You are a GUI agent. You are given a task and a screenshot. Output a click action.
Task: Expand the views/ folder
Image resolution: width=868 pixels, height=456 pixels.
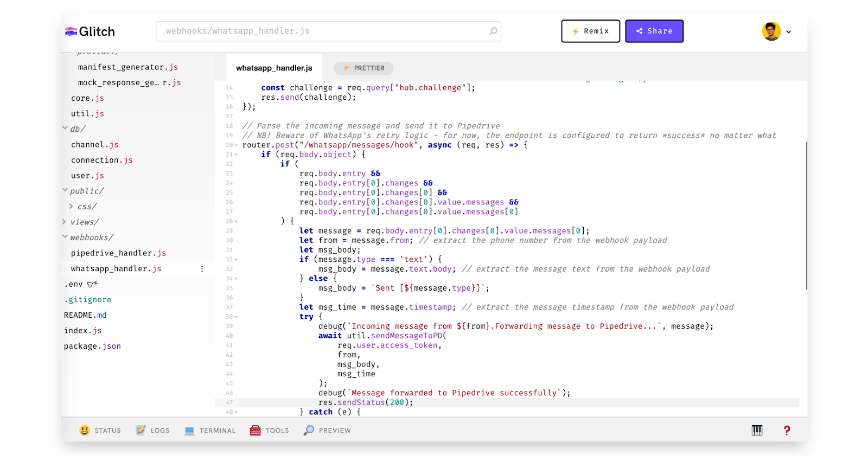(65, 222)
